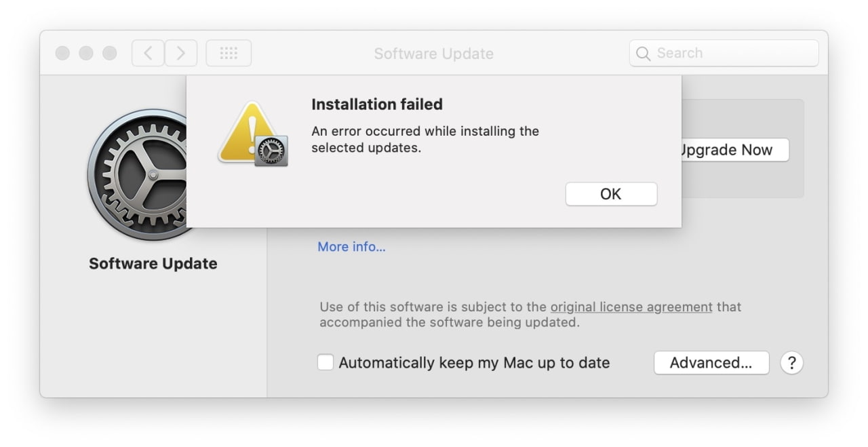Image resolution: width=868 pixels, height=447 pixels.
Task: Open the original license agreement link
Action: [631, 307]
